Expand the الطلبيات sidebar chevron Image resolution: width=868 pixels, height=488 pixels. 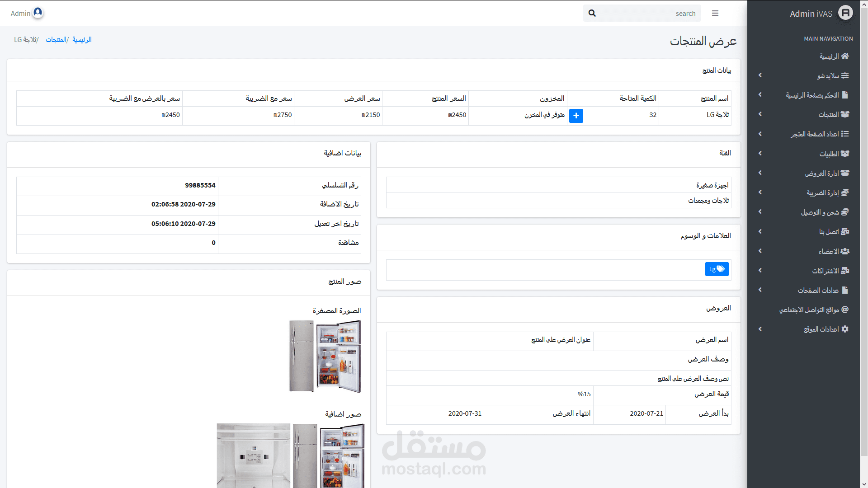click(x=760, y=154)
